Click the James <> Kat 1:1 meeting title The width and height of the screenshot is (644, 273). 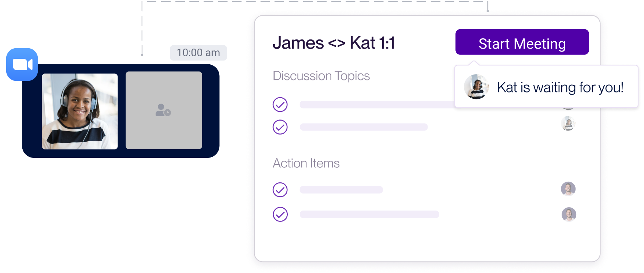[334, 43]
